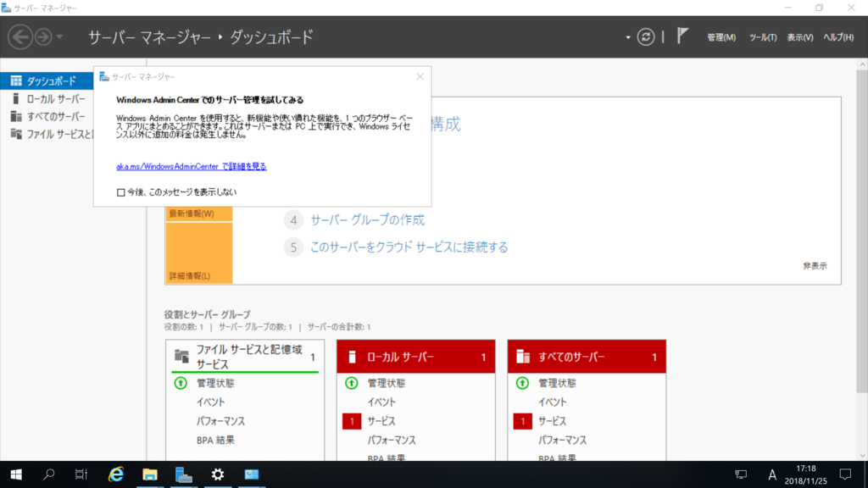Click the red alert badge in すべてのサーバー tile
The image size is (868, 488).
(522, 421)
